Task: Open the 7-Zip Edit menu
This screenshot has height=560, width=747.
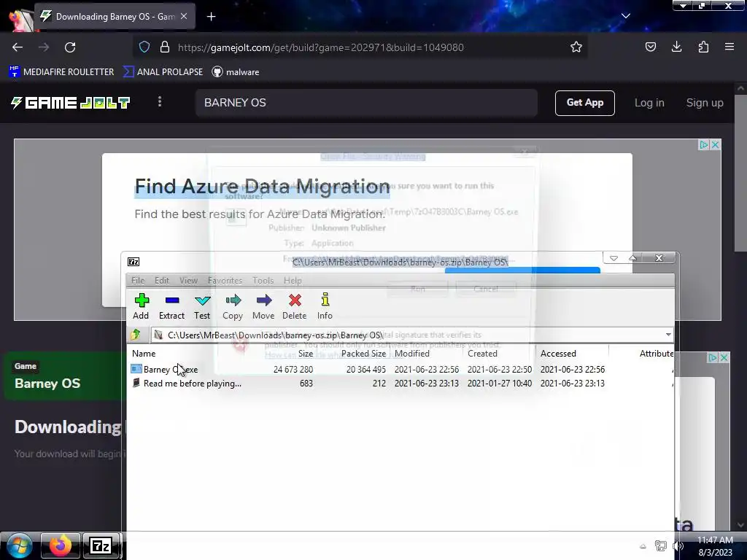Action: pos(161,281)
